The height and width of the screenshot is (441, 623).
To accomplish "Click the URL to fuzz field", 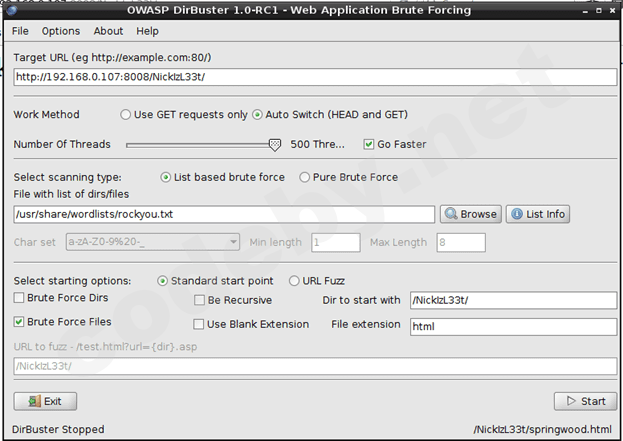I will pyautogui.click(x=315, y=366).
